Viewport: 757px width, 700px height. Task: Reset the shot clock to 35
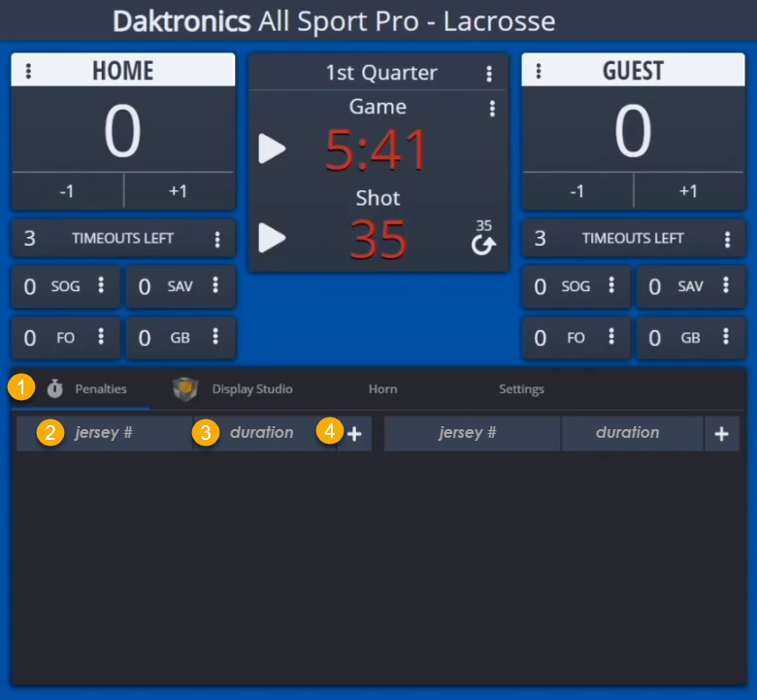pos(483,238)
